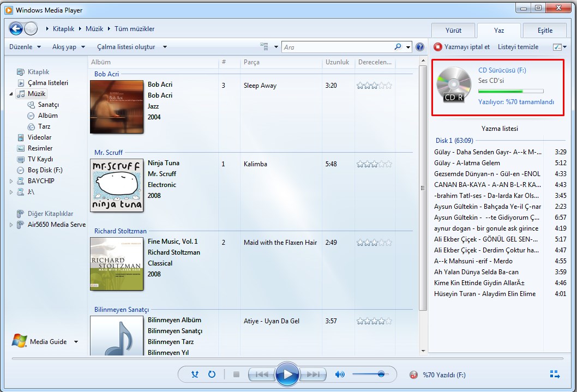Skip to next track button
The height and width of the screenshot is (392, 577).
[x=314, y=375]
